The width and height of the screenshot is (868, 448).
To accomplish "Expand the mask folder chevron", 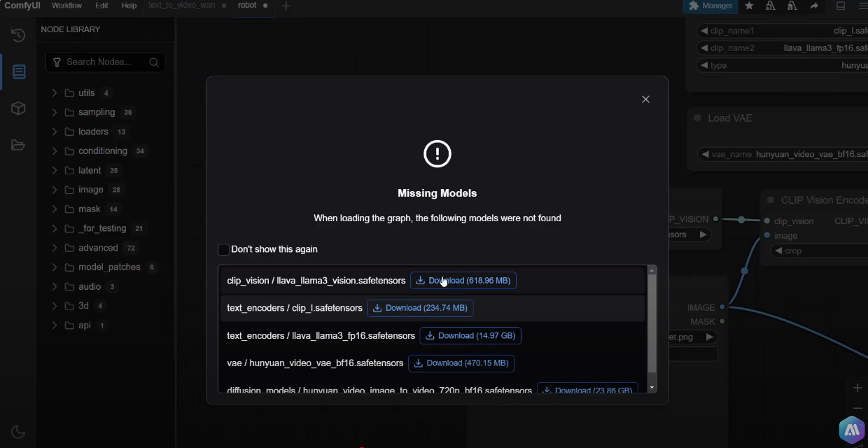I will click(54, 209).
